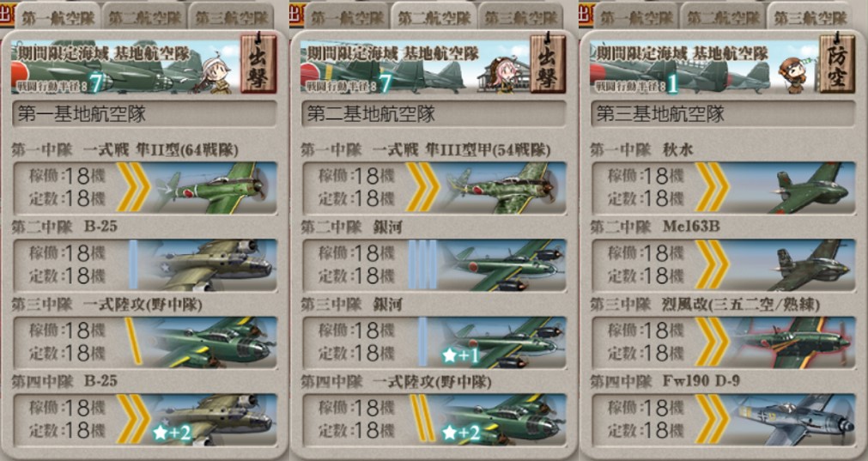Toggle the 出撃 sign on the second air base panel
868x461 pixels.
pos(548,64)
